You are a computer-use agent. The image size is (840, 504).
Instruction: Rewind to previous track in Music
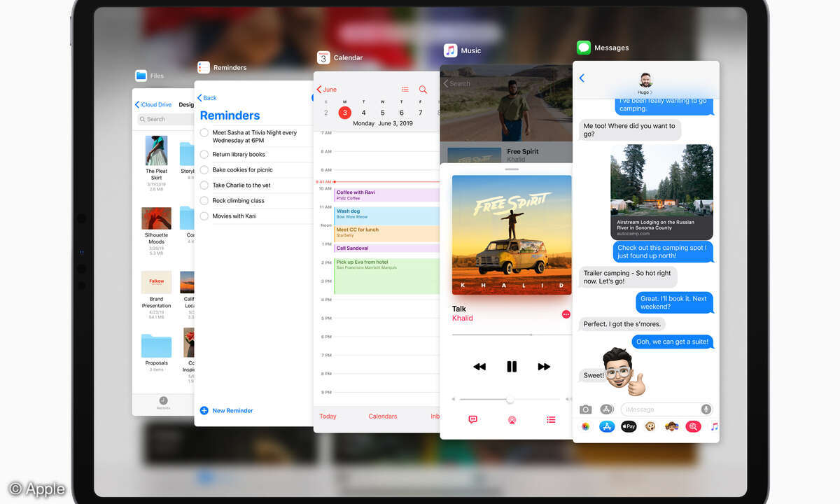pos(479,366)
